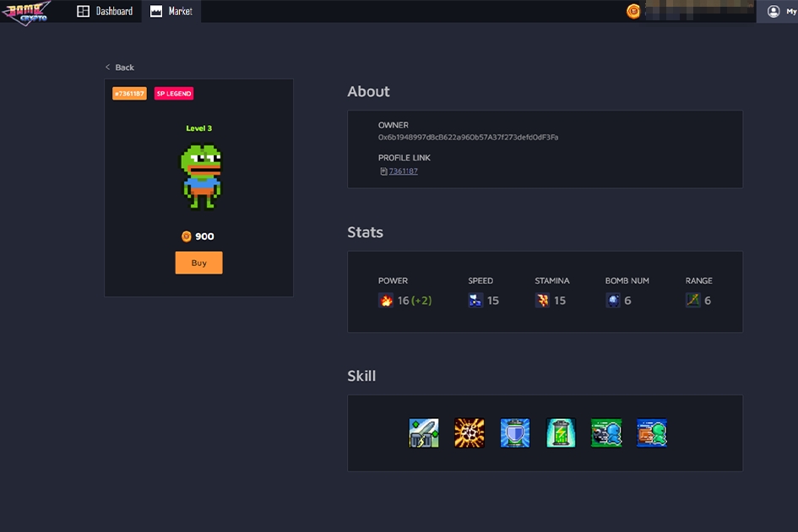
Task: Click the Bomb Num value 6
Action: (x=627, y=301)
